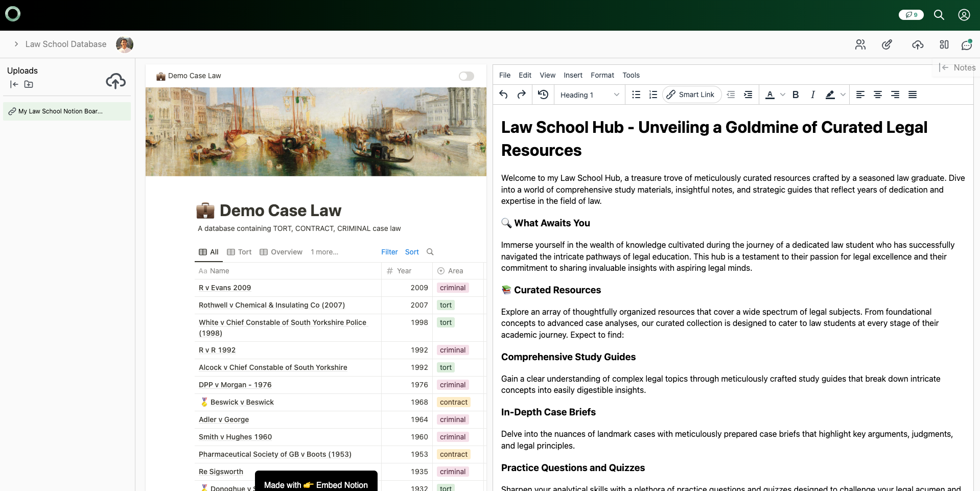Screen dimensions: 980x491
Task: Apply text color with the A button
Action: pyautogui.click(x=770, y=95)
